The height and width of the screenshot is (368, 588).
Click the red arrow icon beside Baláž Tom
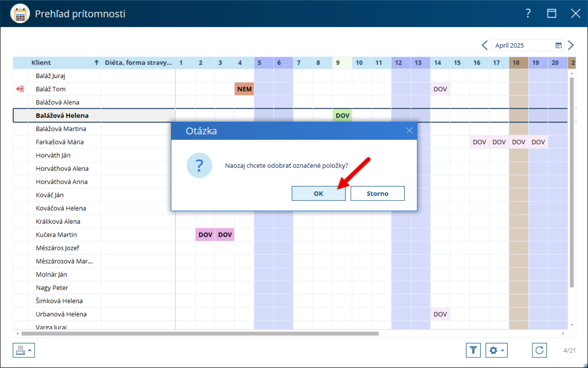pyautogui.click(x=20, y=89)
